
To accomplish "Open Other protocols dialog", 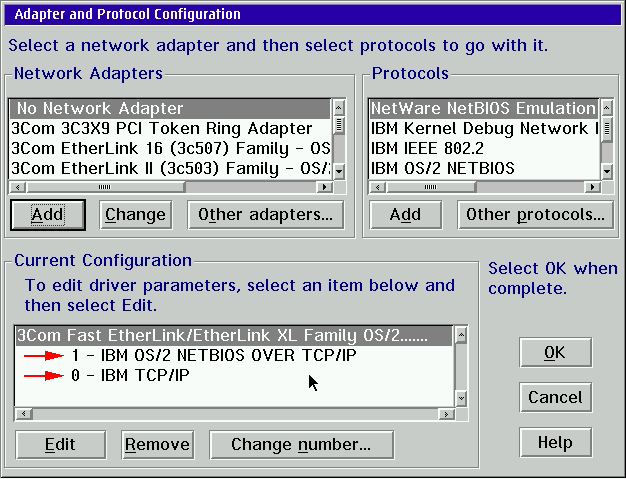I will [x=535, y=215].
